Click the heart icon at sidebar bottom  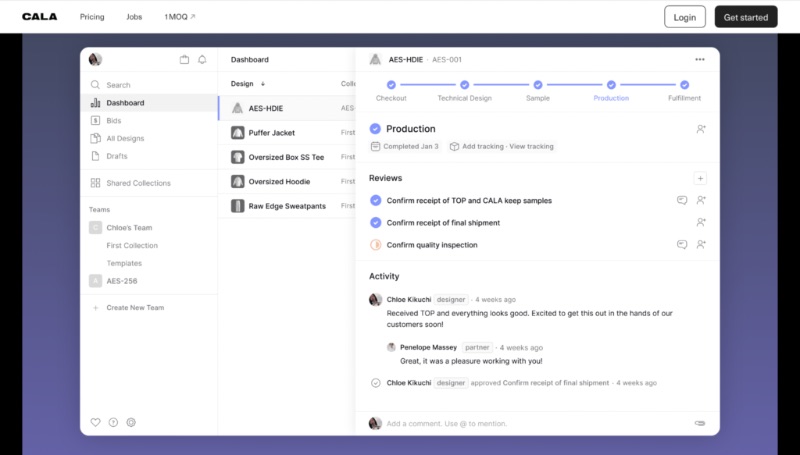95,422
